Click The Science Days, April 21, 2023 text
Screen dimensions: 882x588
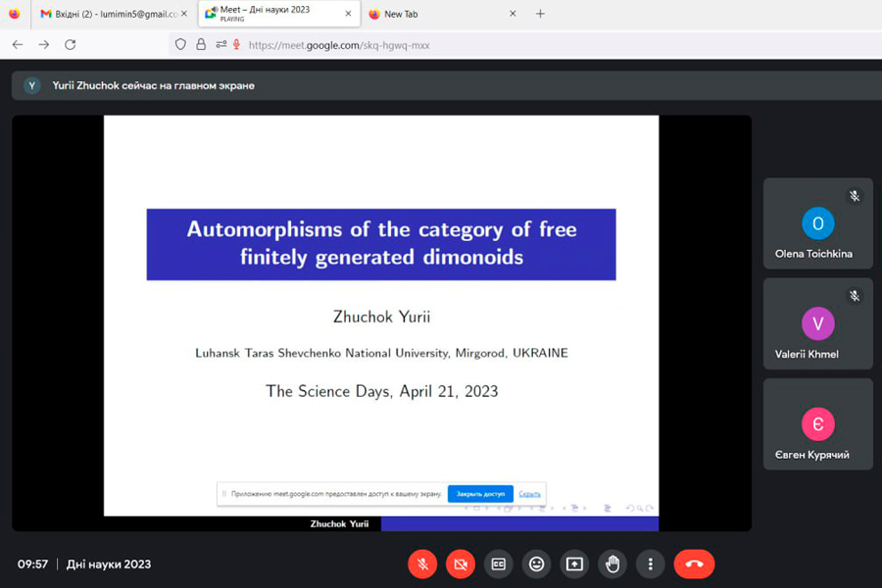point(382,391)
